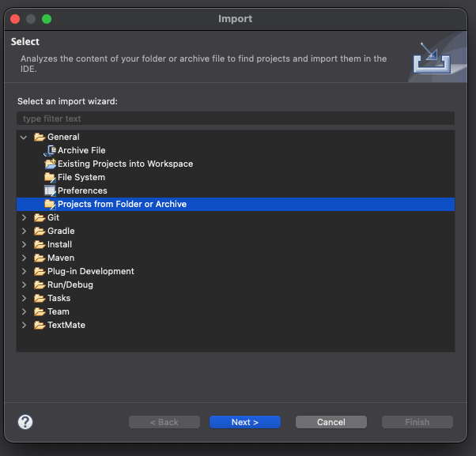Select the Install tree item

[x=59, y=244]
